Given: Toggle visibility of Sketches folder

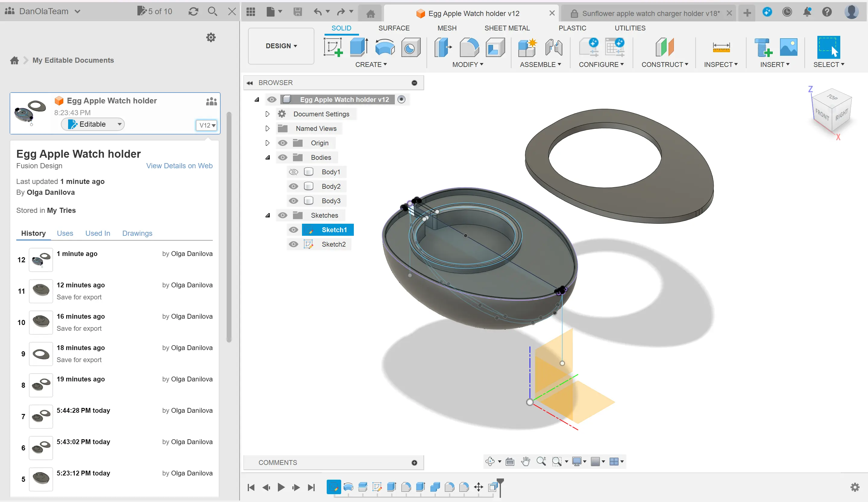Looking at the screenshot, I should (x=282, y=215).
